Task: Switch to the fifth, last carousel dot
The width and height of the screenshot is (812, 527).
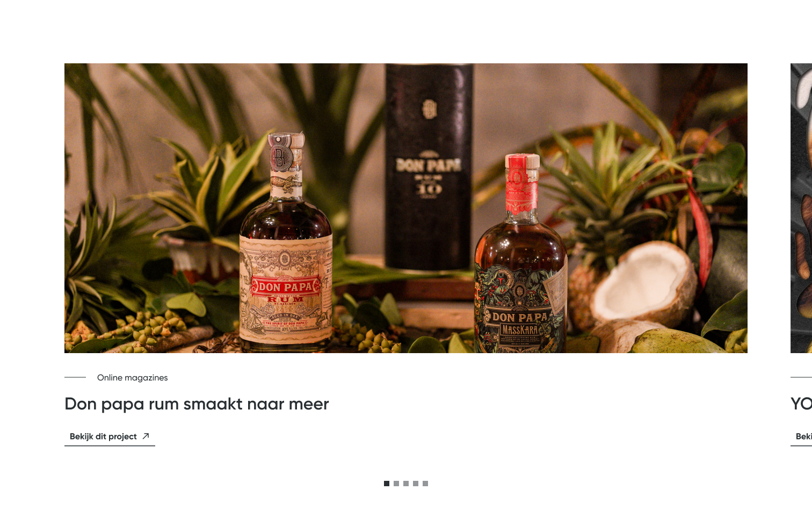Action: click(425, 484)
